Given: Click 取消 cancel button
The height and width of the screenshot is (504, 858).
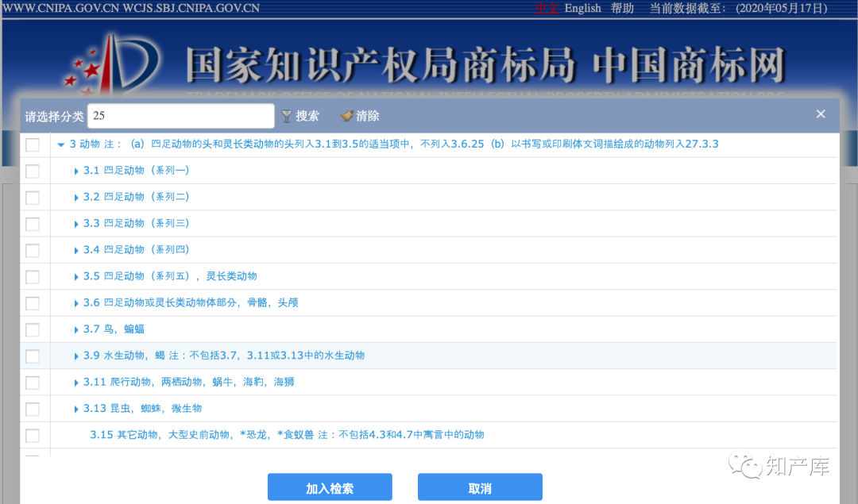Looking at the screenshot, I should pyautogui.click(x=480, y=487).
